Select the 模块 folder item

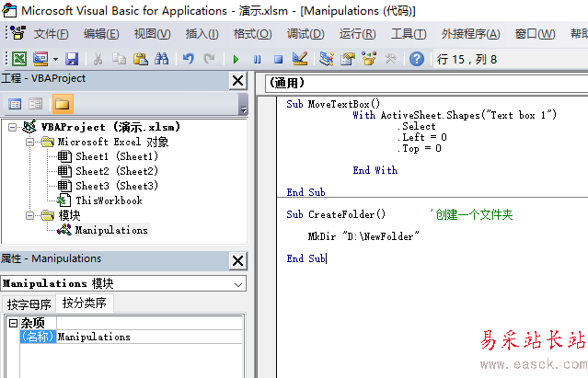69,215
